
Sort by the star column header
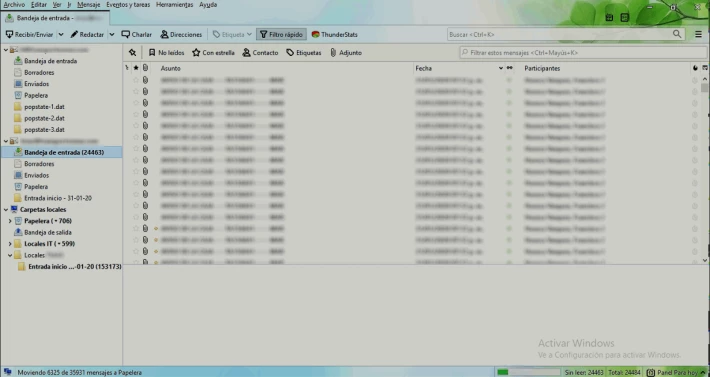(136, 68)
